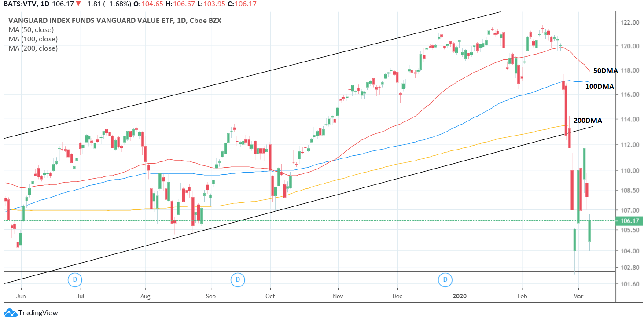Click the 118.00 price axis label
Image resolution: width=644 pixels, height=323 pixels.
coord(629,70)
